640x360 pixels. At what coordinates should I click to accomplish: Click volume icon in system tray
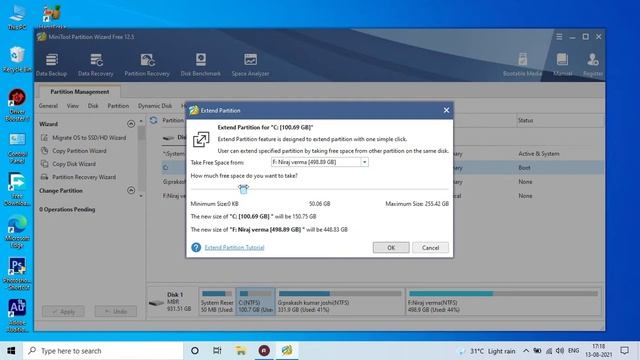tap(560, 351)
